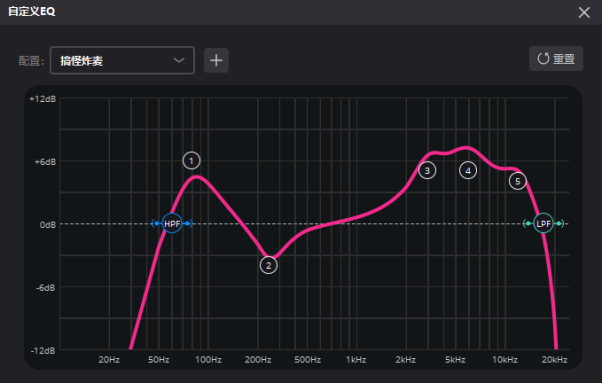
Task: Click the LPF right slope handle
Action: click(x=560, y=224)
